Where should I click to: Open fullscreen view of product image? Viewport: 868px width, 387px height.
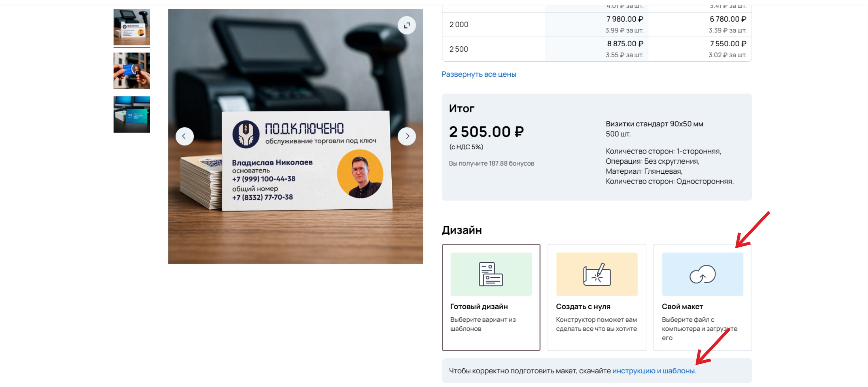click(x=406, y=25)
